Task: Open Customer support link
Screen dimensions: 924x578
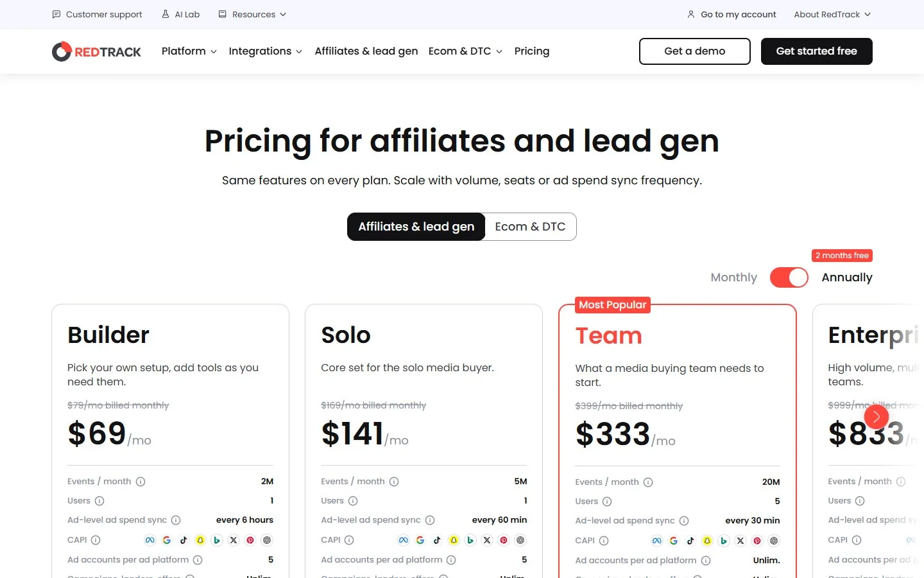Action: 97,14
